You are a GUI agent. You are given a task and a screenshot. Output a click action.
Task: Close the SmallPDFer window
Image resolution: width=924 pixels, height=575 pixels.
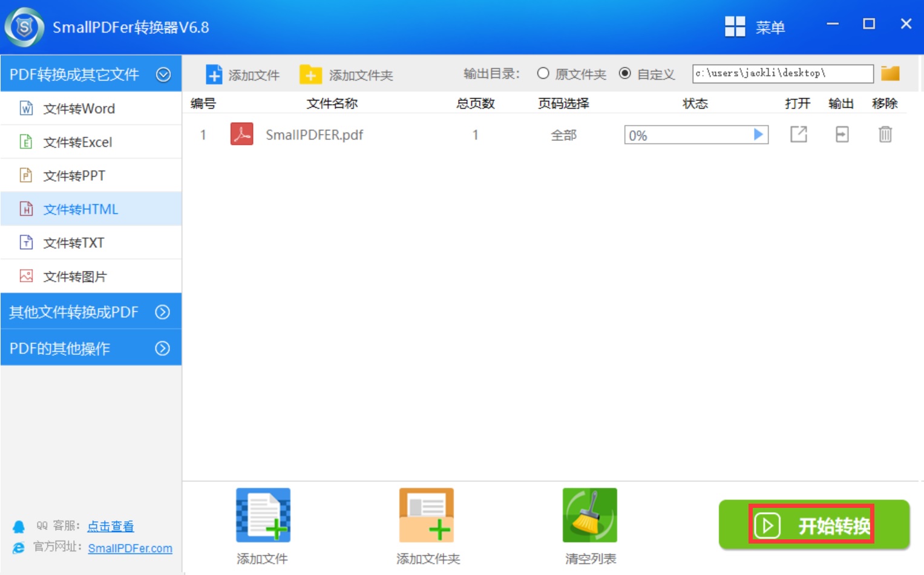tap(906, 24)
